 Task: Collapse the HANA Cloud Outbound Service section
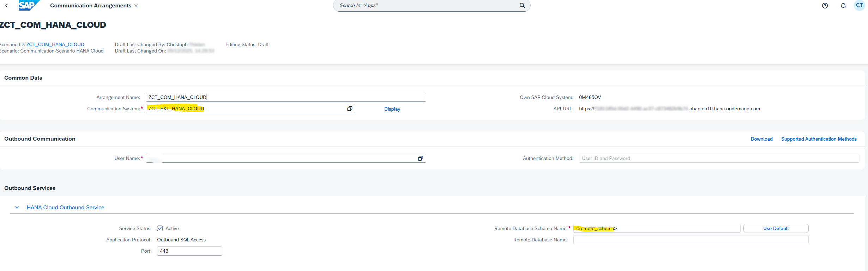coord(17,208)
